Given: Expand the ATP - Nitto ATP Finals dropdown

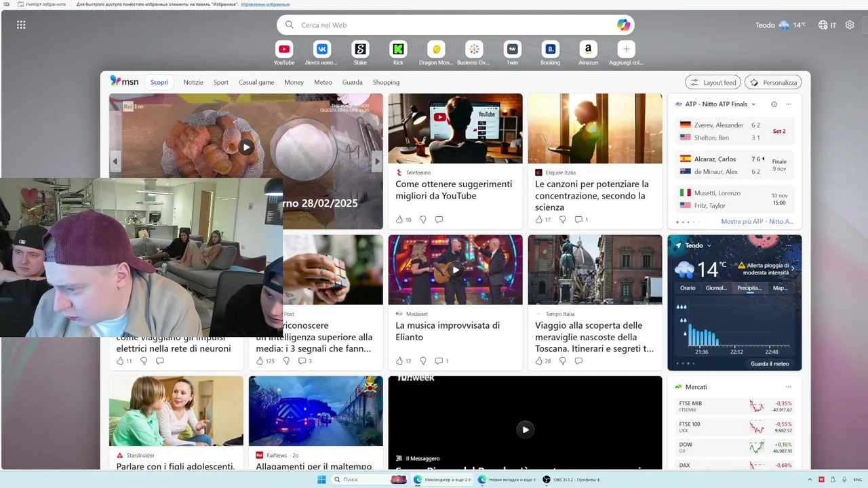Looking at the screenshot, I should pos(753,104).
